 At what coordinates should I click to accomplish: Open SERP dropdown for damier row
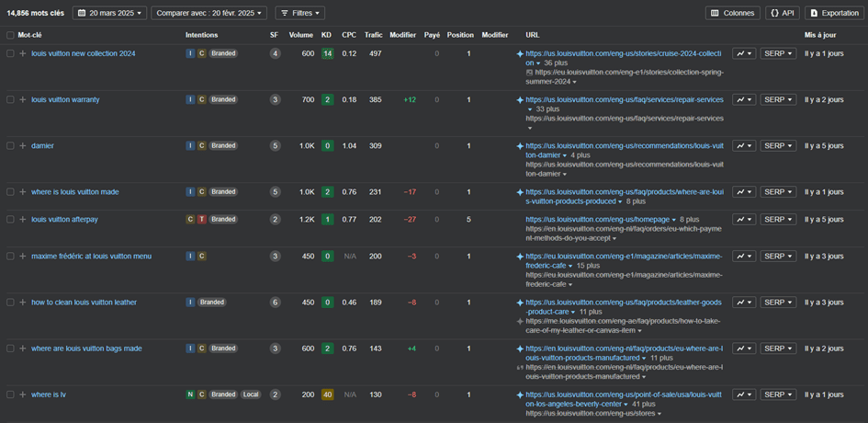coord(778,145)
